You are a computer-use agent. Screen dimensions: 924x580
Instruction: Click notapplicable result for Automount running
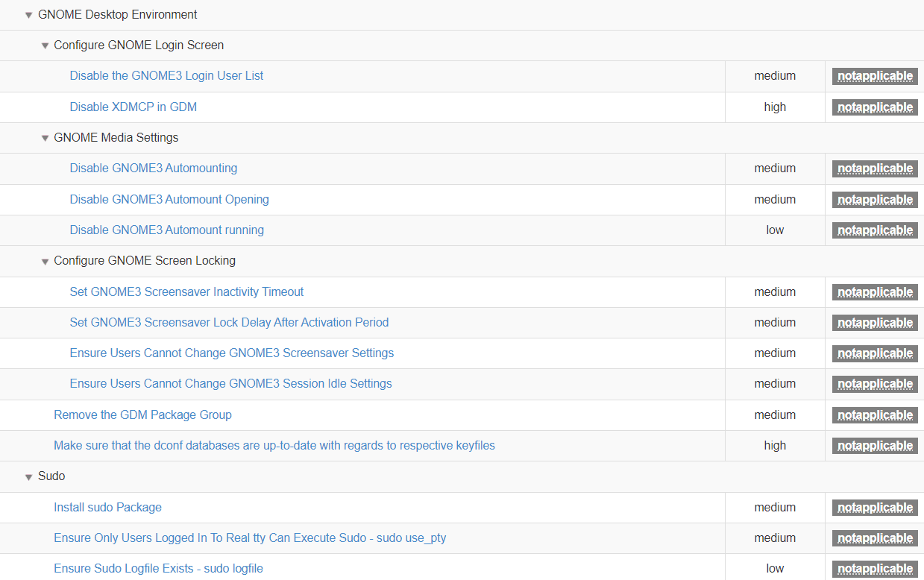[x=875, y=230]
